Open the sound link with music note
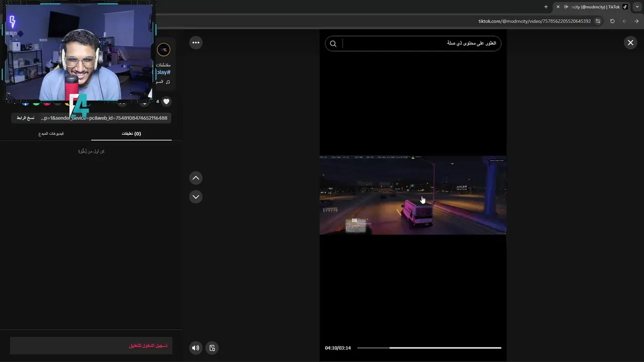 click(x=163, y=81)
